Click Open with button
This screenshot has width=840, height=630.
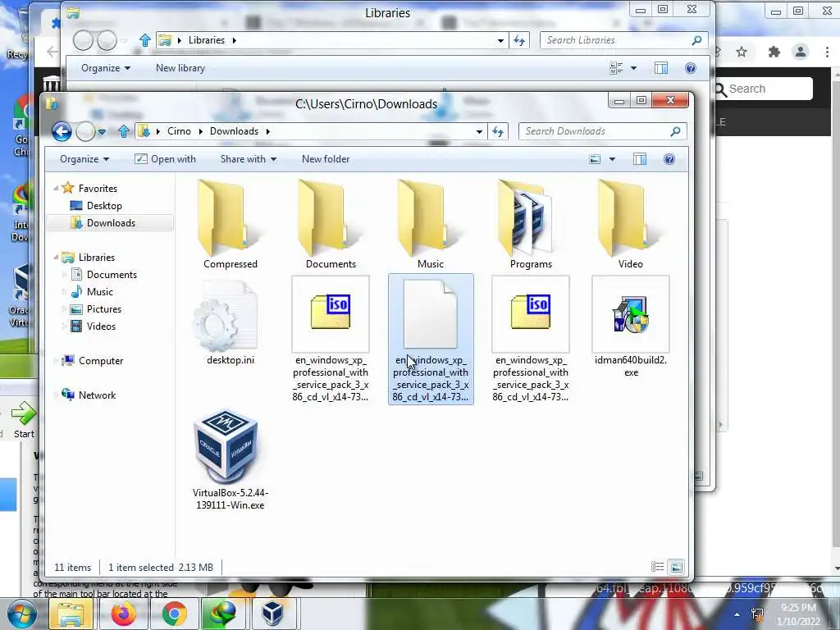(x=165, y=159)
